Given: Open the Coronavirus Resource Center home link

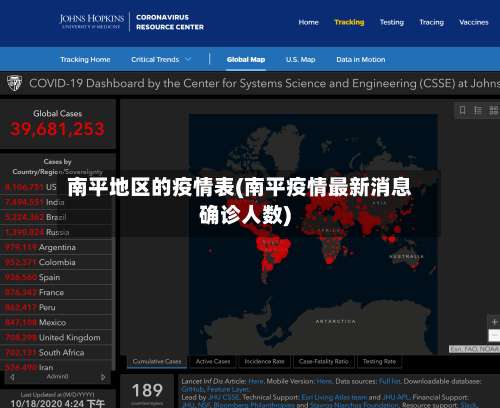Looking at the screenshot, I should click(x=170, y=22).
